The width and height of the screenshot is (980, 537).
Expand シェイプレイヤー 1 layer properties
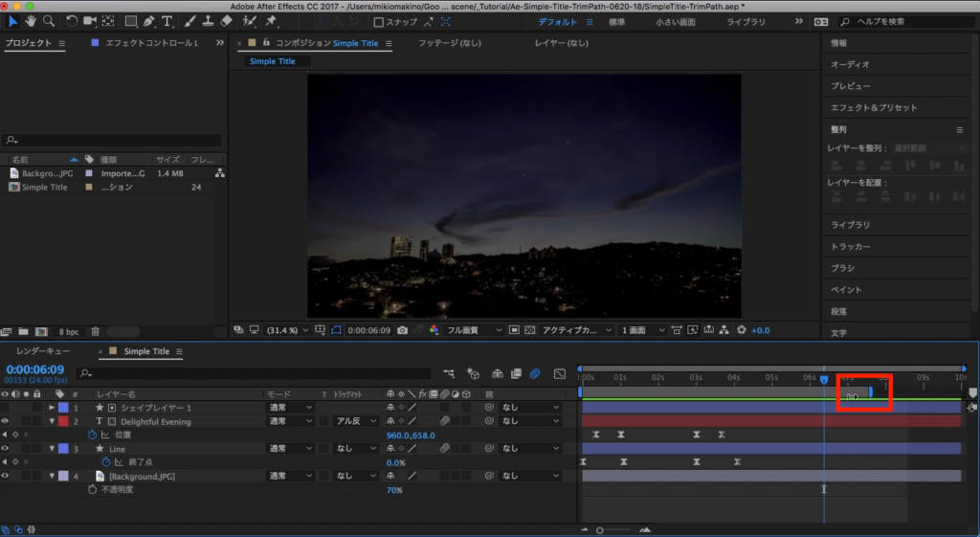52,408
